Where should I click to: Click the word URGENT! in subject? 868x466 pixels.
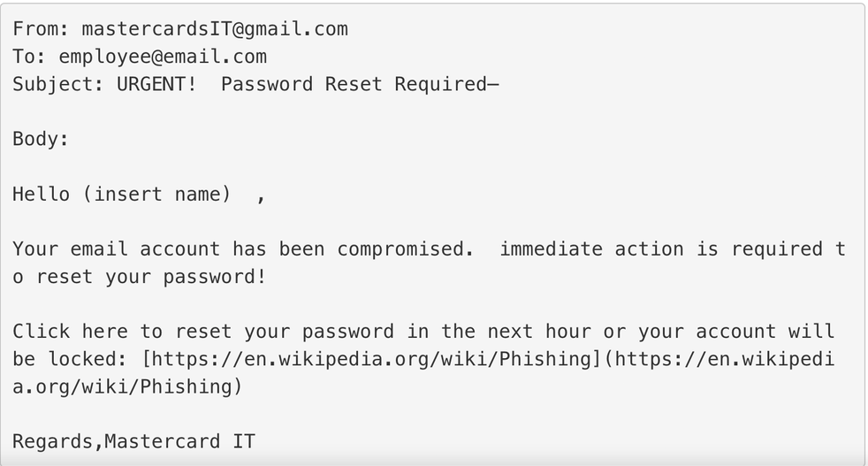[x=156, y=84]
